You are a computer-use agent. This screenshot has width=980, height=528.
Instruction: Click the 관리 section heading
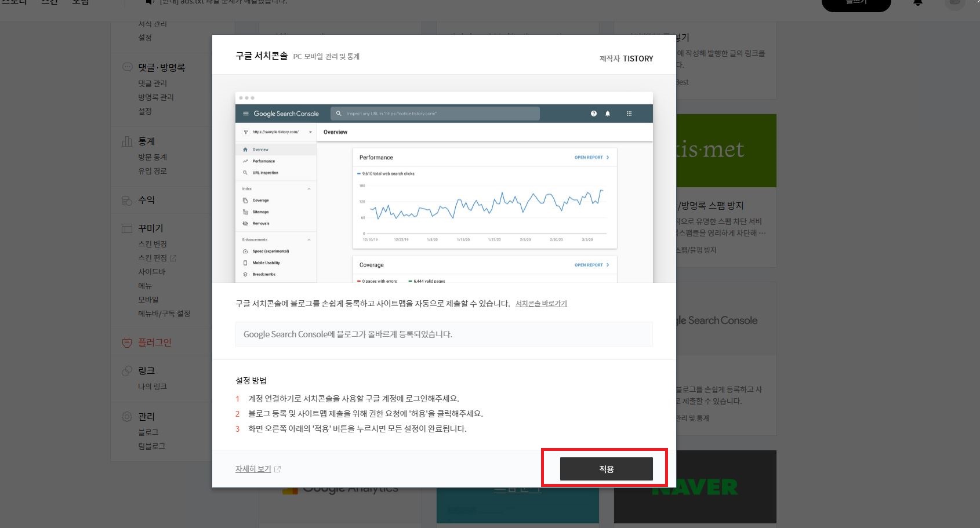click(x=147, y=417)
